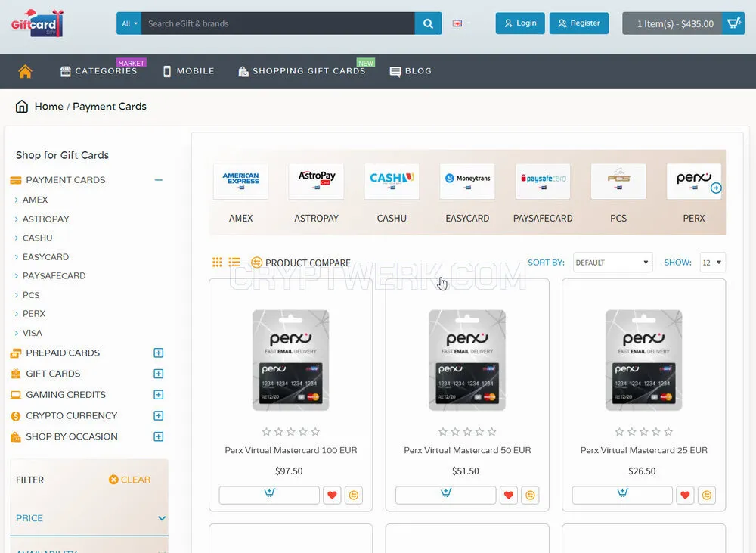Screen dimensions: 756x553
Task: Select CASHU in sidebar
Action: click(37, 238)
